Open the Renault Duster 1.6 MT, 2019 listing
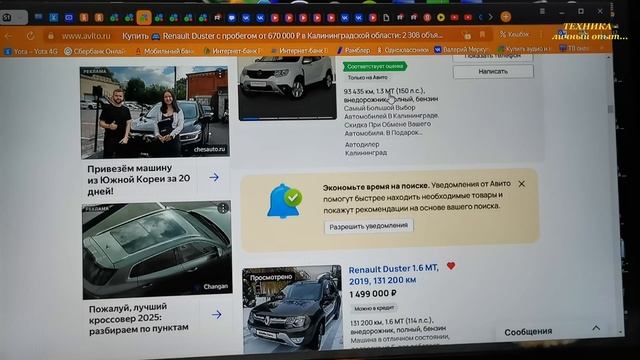 click(393, 274)
